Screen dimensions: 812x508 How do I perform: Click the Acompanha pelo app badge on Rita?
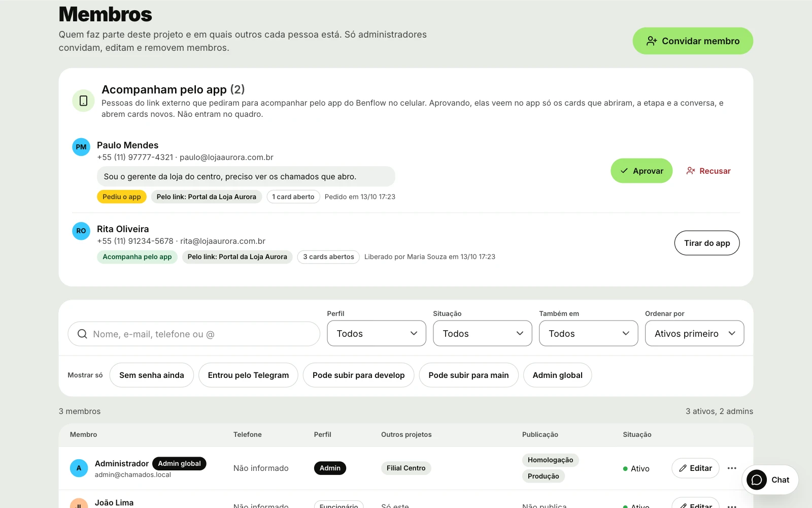pyautogui.click(x=137, y=257)
